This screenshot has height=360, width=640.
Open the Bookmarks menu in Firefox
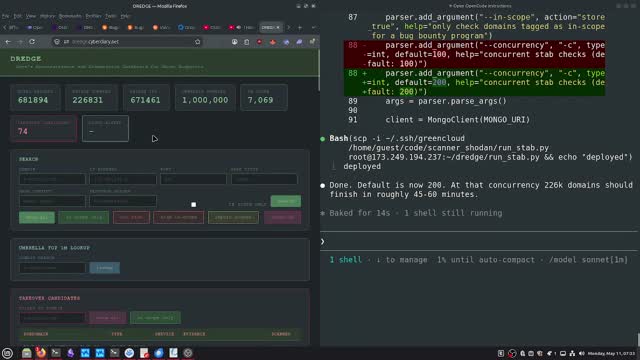point(70,16)
